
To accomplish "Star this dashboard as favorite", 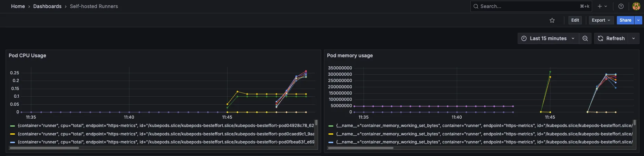I will 552,21.
